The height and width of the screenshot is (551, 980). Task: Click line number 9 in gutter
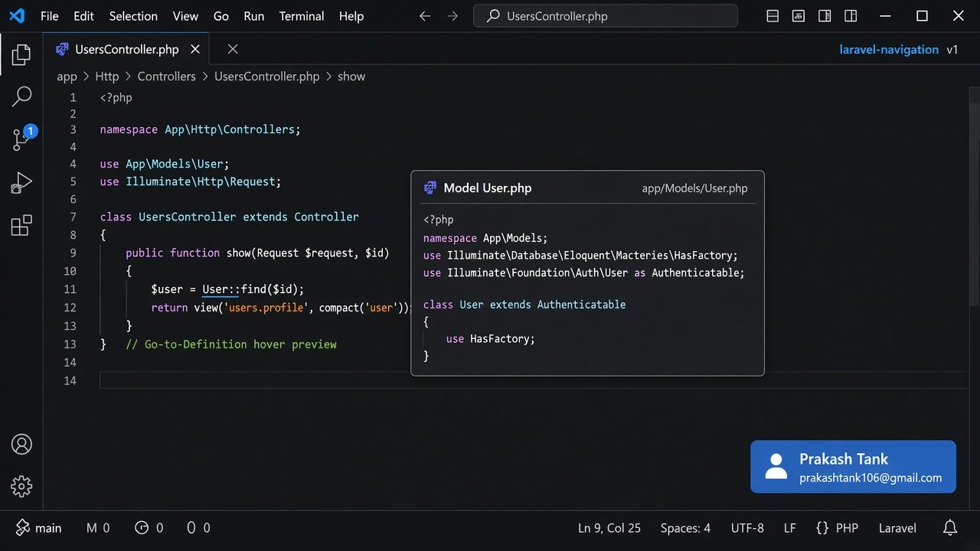[73, 253]
